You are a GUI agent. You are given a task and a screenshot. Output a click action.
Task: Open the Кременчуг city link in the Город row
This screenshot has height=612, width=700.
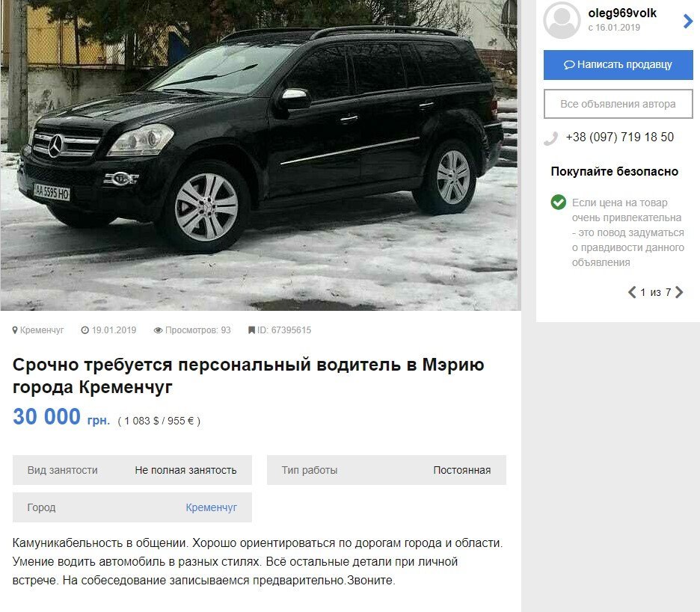click(x=211, y=507)
